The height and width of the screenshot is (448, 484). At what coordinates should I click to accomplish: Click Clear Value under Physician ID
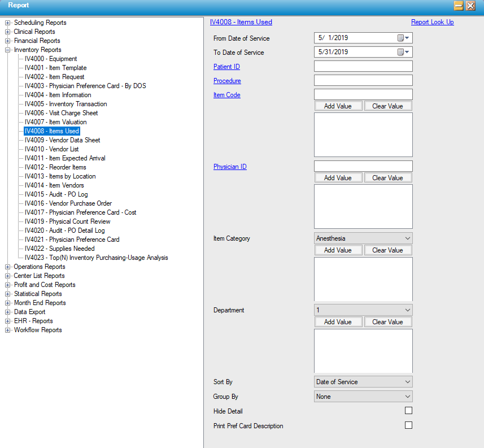point(387,178)
